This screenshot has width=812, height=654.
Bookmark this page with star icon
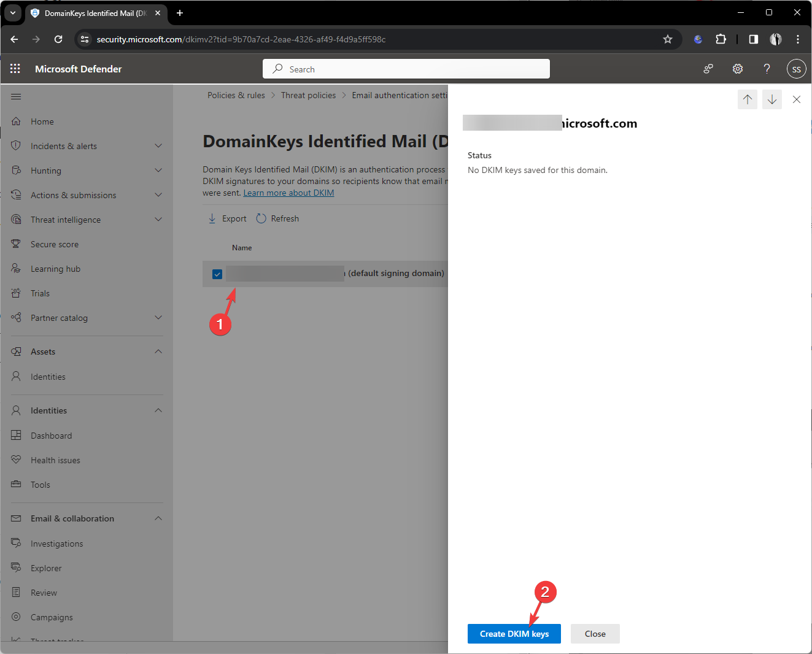coord(668,39)
